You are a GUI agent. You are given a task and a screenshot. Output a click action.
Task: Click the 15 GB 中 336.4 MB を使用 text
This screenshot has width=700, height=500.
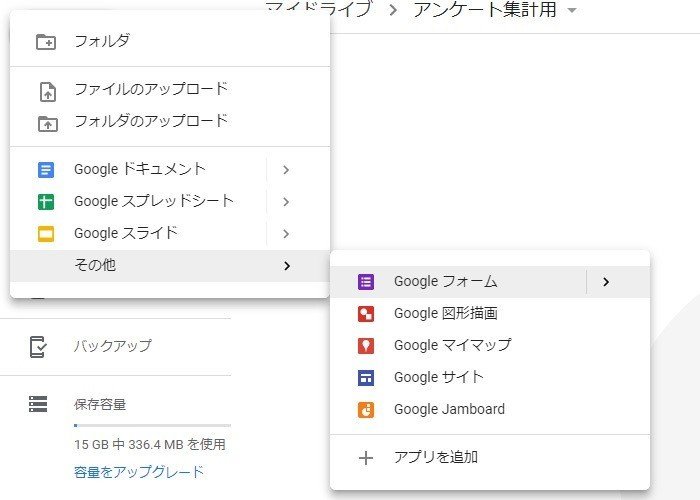[x=150, y=445]
